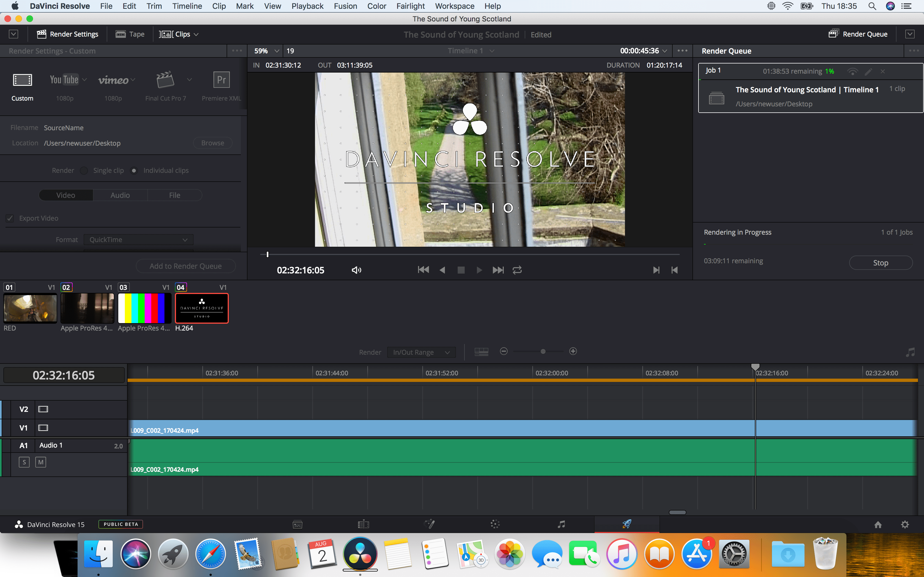The width and height of the screenshot is (924, 577).
Task: Open the In/Out Range render dropdown
Action: click(421, 352)
